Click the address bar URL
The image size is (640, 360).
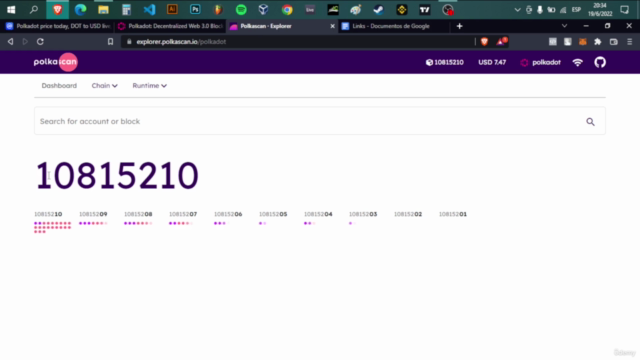(181, 42)
